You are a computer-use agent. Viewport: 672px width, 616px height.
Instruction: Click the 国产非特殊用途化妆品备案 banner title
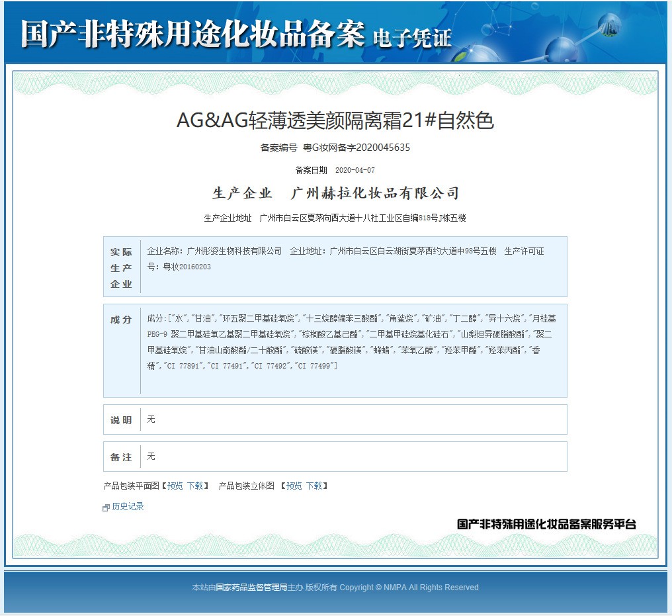[192, 34]
